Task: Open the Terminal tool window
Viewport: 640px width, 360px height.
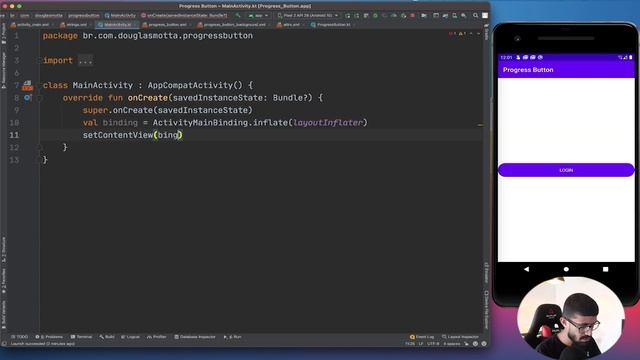Action: pyautogui.click(x=81, y=337)
